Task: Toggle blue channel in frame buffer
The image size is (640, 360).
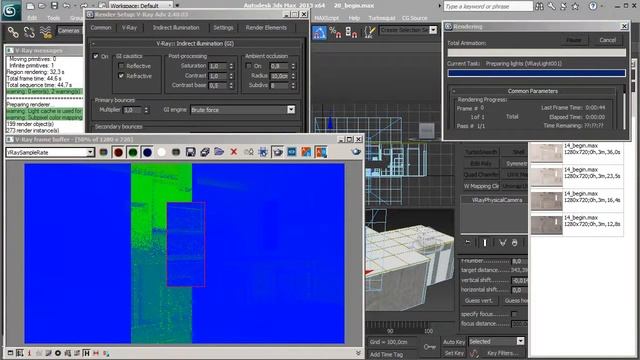Action: [147, 152]
